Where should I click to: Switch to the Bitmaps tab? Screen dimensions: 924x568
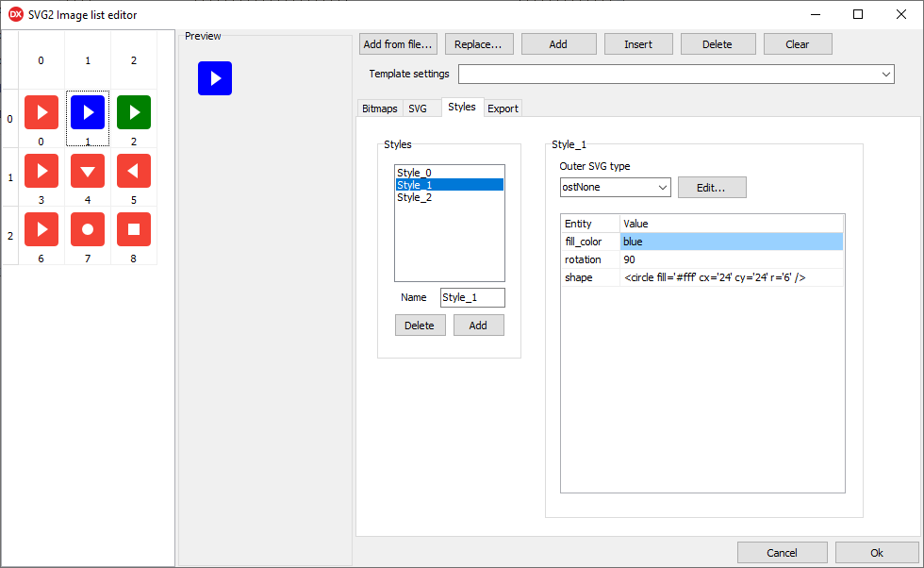(x=380, y=109)
